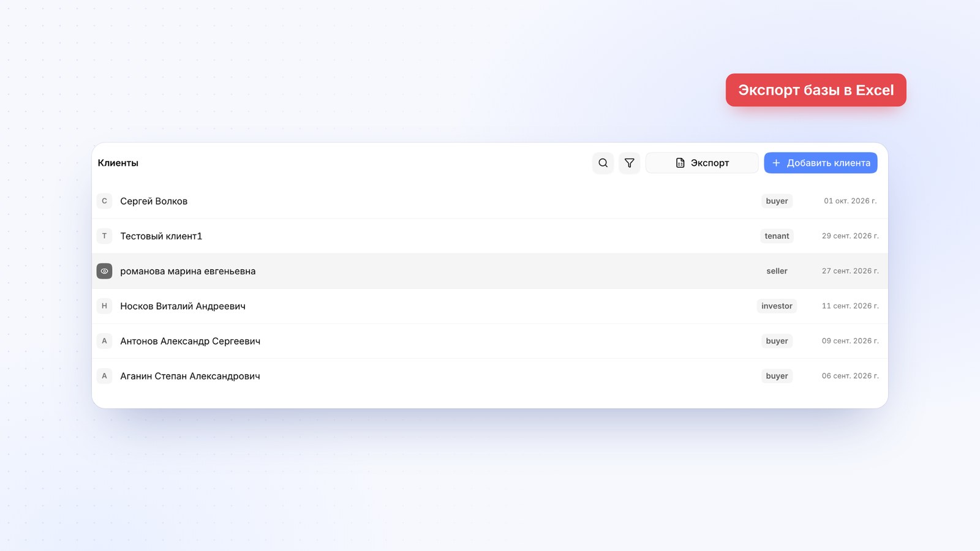This screenshot has height=551, width=980.
Task: Open the filter funnel icon
Action: [629, 163]
